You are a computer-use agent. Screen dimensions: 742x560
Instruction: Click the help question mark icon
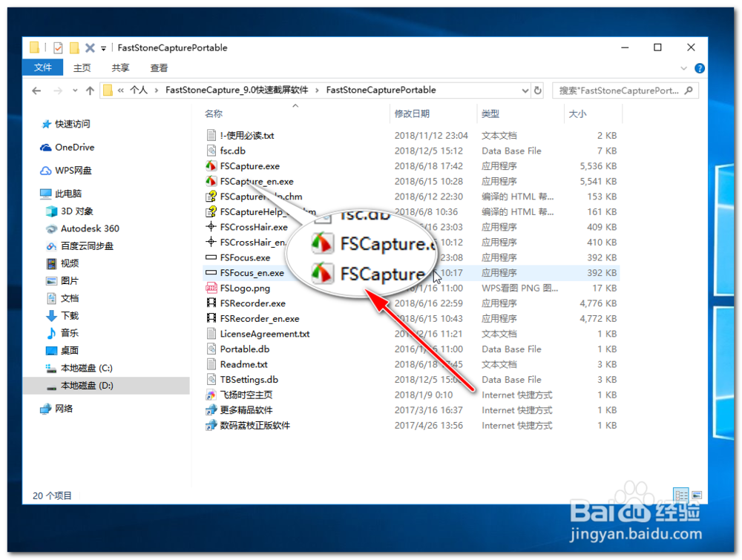tap(700, 68)
